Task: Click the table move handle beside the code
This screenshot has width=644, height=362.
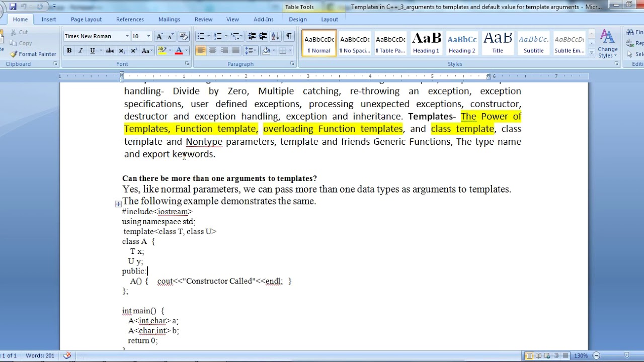Action: coord(118,204)
